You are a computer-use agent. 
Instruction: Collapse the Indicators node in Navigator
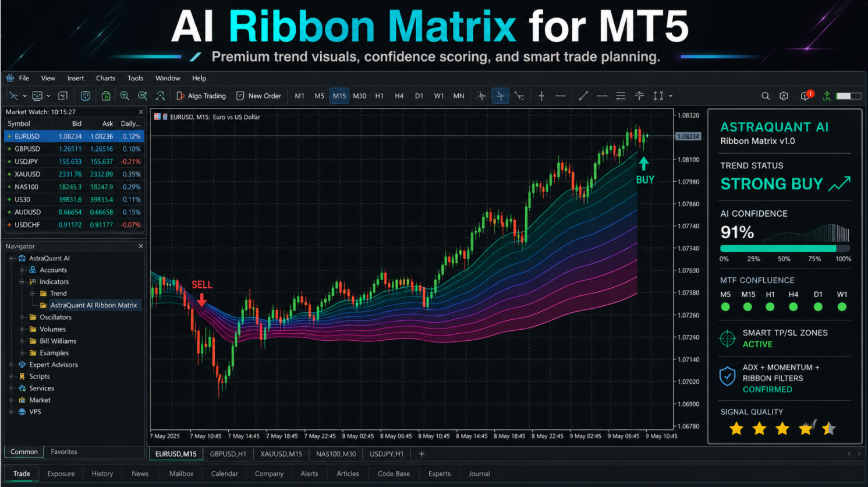click(x=22, y=281)
